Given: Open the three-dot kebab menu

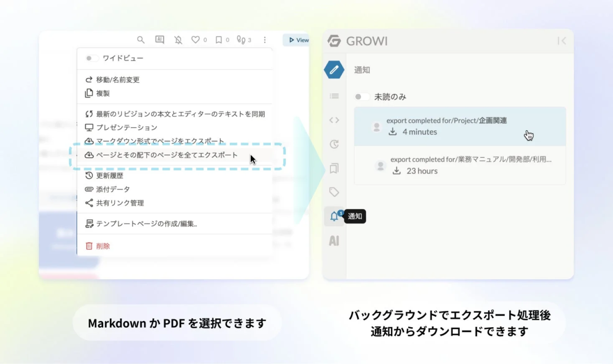Looking at the screenshot, I should pyautogui.click(x=265, y=39).
